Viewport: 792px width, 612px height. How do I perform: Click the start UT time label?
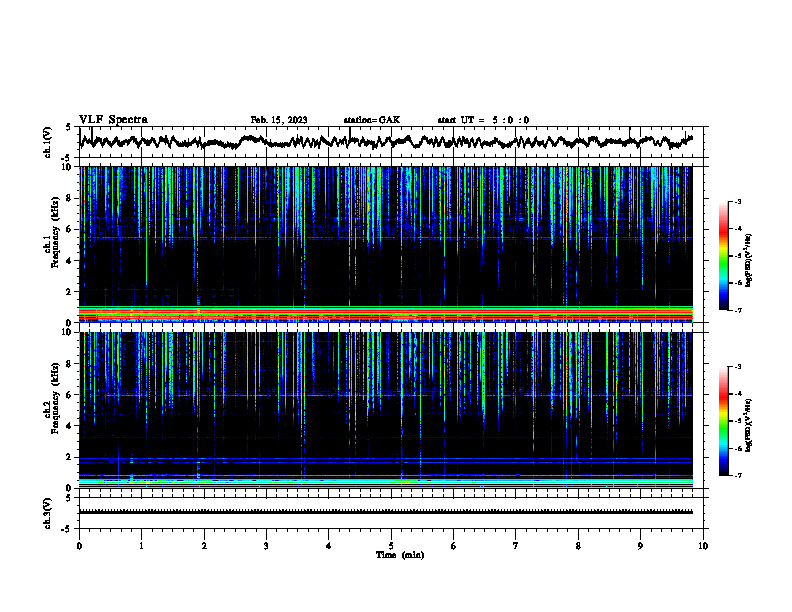483,120
